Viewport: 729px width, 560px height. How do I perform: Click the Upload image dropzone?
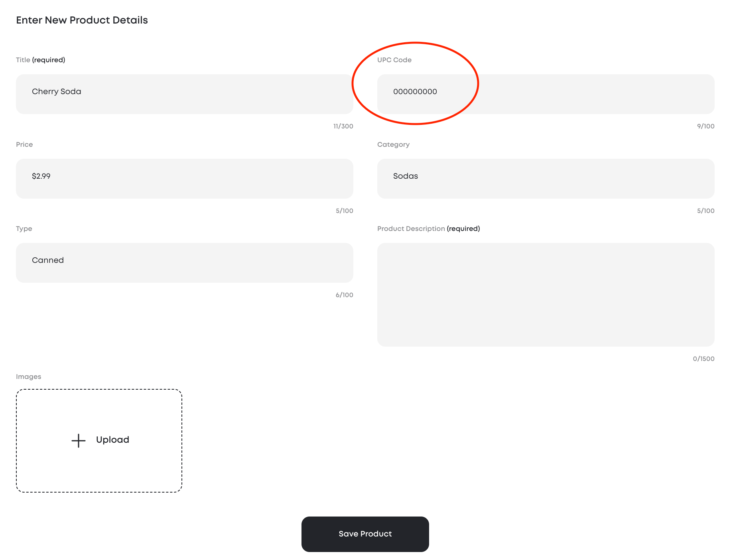99,441
